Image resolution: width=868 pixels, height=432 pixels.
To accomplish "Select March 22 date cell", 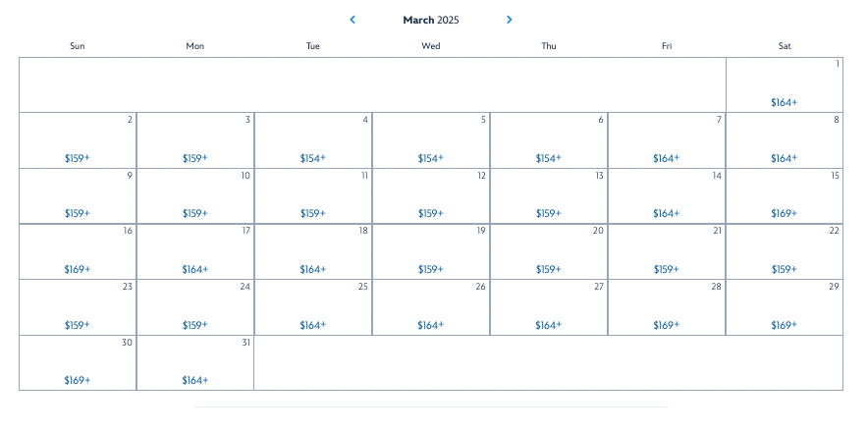I will [785, 252].
